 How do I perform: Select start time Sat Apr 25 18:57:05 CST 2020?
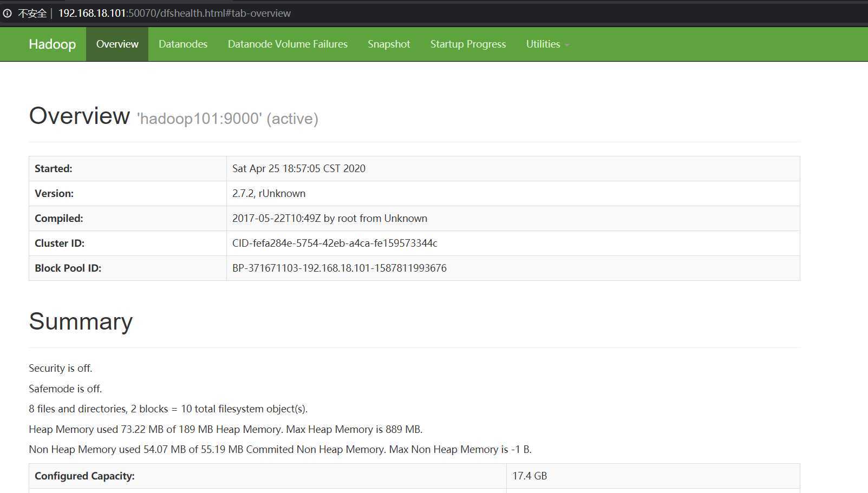299,168
